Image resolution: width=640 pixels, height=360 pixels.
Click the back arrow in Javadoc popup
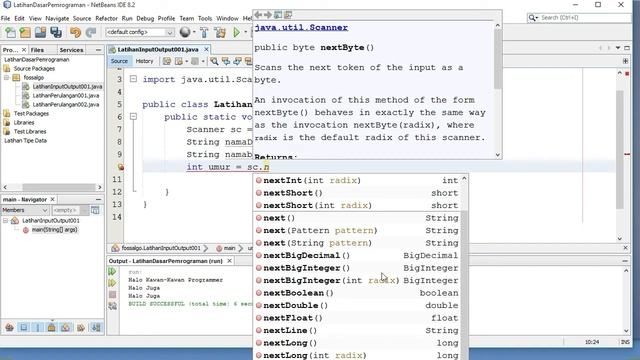258,15
